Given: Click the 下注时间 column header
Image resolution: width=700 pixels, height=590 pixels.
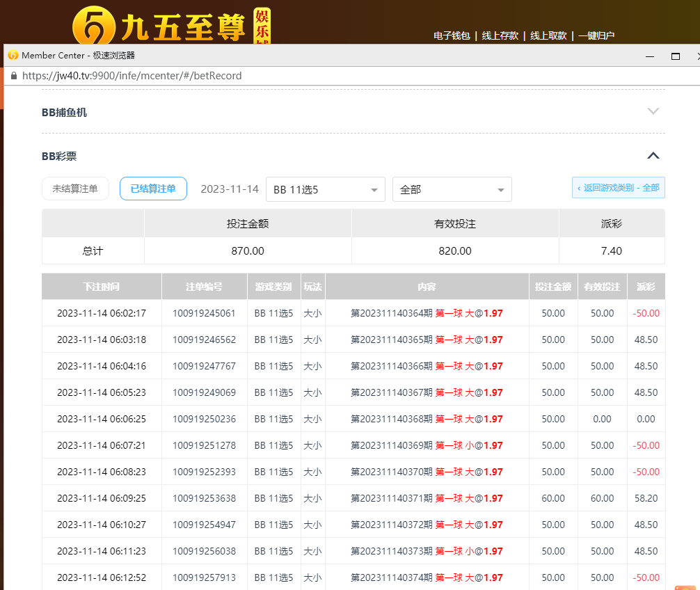Looking at the screenshot, I should click(102, 287).
